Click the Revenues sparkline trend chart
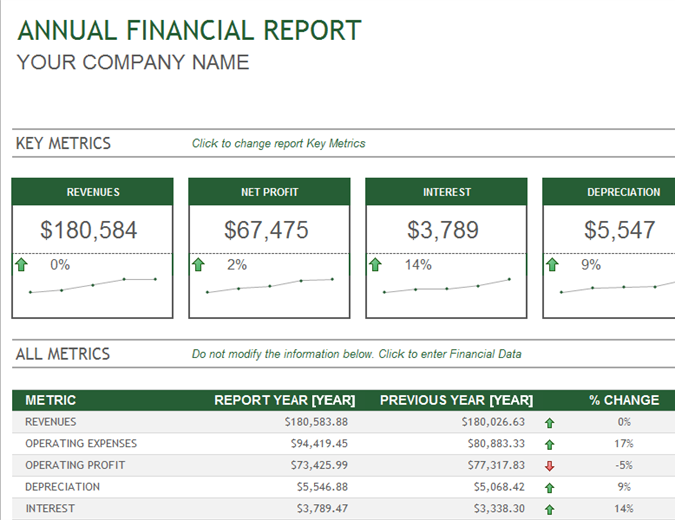The image size is (675, 520). (93, 286)
